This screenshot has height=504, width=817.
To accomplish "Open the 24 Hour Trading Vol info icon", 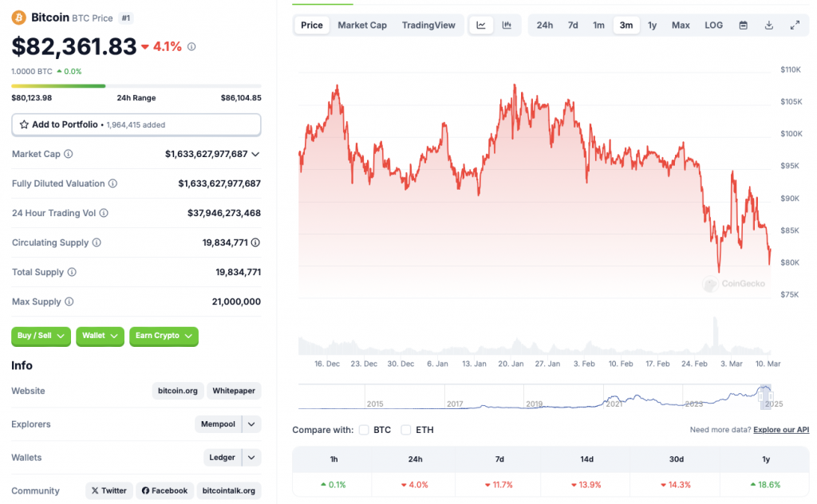I will [104, 213].
